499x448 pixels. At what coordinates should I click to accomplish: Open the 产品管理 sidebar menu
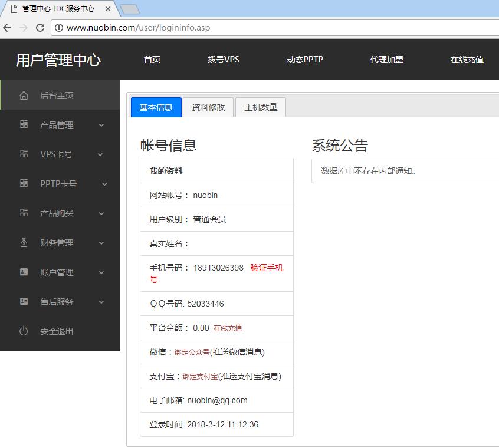click(60, 124)
